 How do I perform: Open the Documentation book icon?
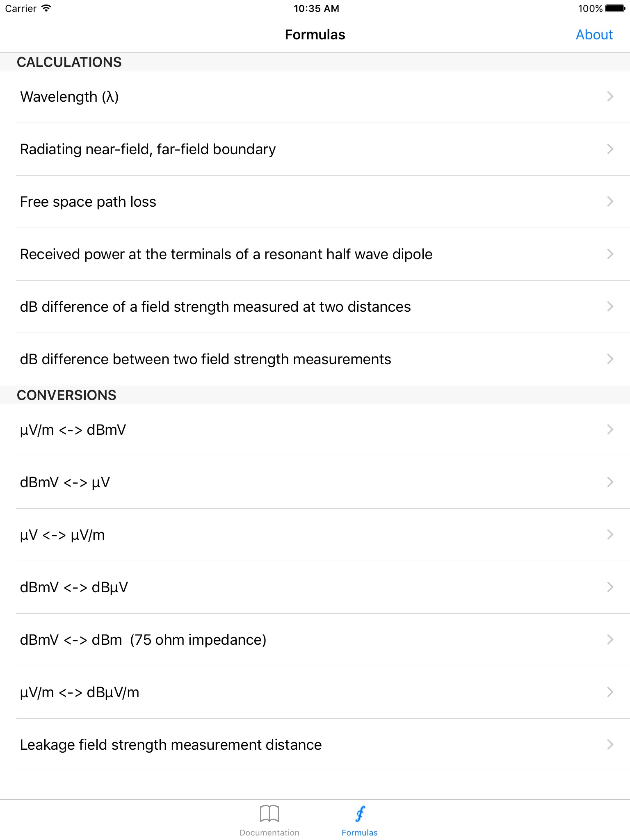[x=269, y=813]
